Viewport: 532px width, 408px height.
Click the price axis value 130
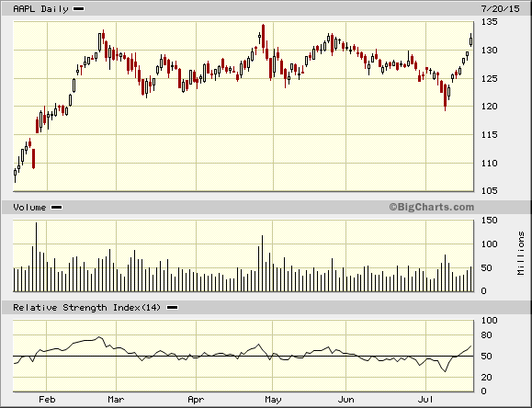489,51
